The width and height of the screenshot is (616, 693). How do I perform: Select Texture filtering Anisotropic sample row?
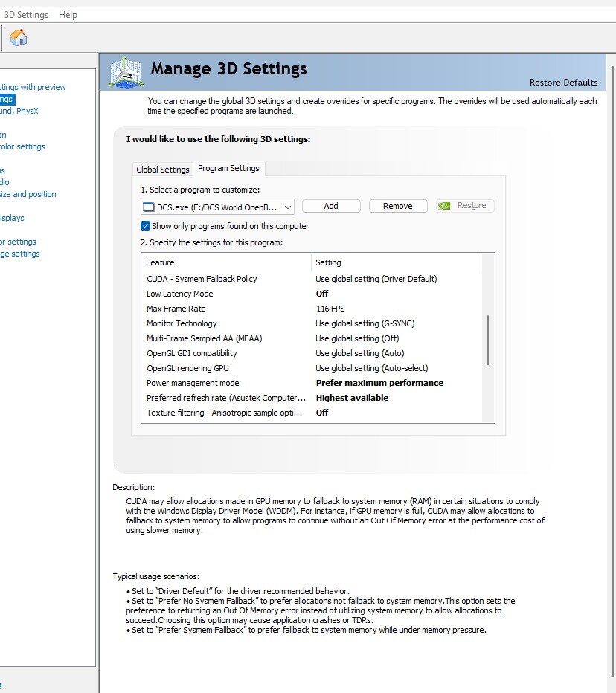311,413
